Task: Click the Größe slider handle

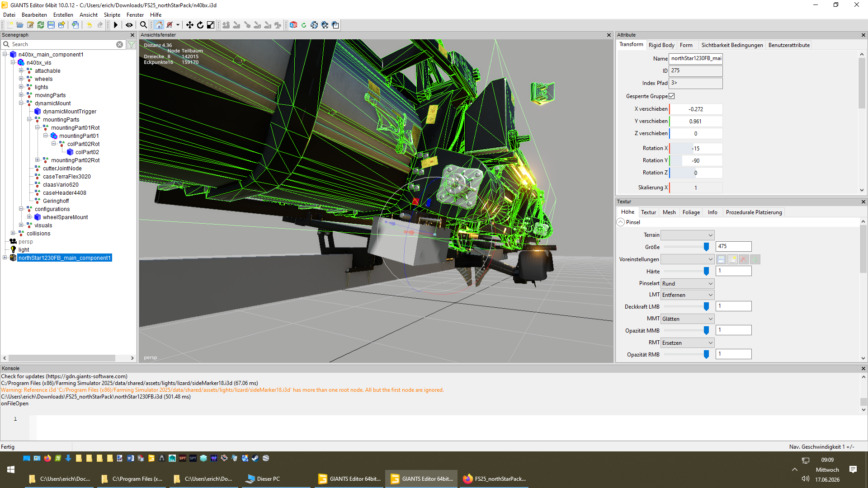Action: point(706,247)
